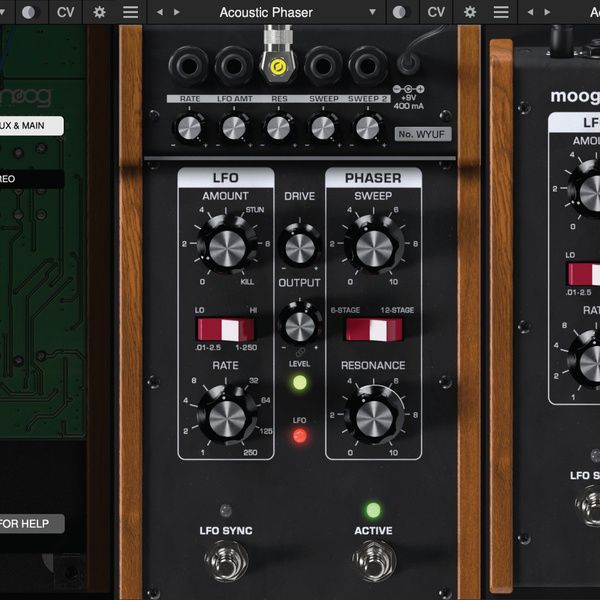The image size is (600, 600).
Task: Adjust the LFO AMT CV attenuator knob
Action: (x=234, y=128)
